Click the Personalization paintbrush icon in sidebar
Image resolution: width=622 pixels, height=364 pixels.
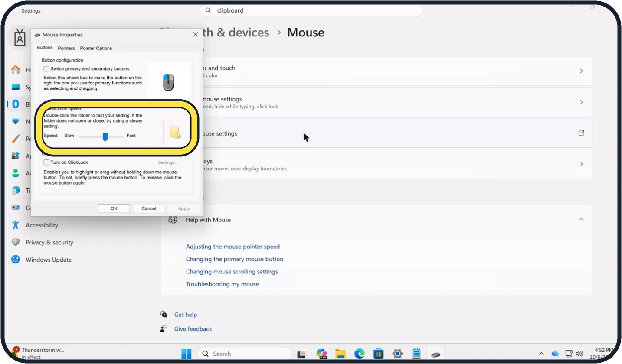pyautogui.click(x=16, y=139)
